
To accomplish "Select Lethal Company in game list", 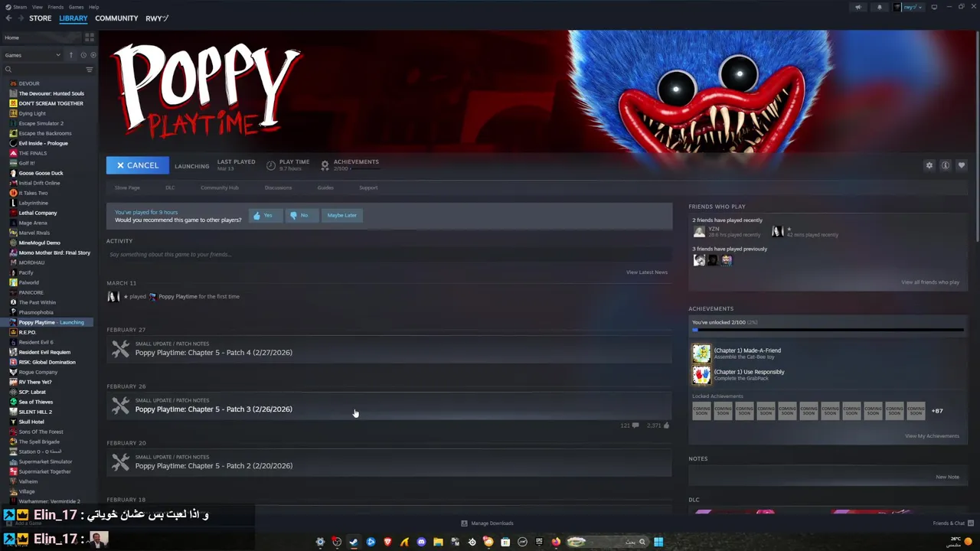I will pyautogui.click(x=38, y=213).
